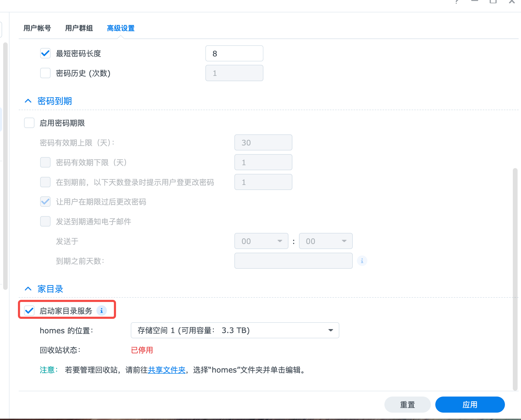Toggle 最短密码长度 checkbox
The image size is (521, 420).
point(45,53)
